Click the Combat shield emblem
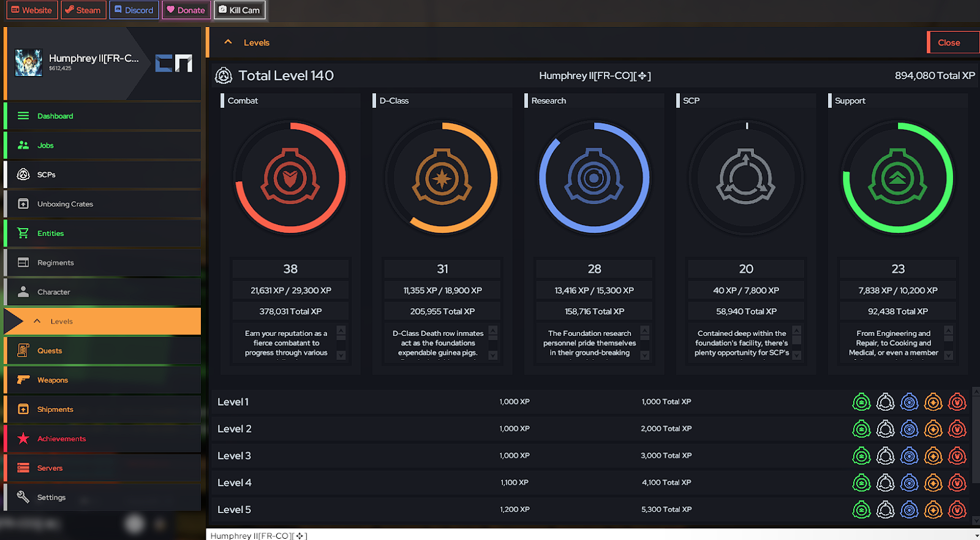Image resolution: width=980 pixels, height=540 pixels. [x=290, y=178]
